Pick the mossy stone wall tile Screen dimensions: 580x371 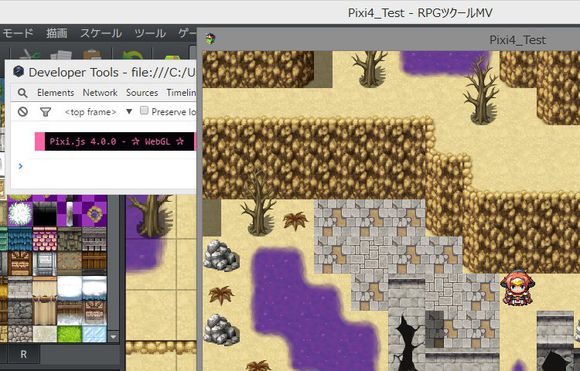pyautogui.click(x=70, y=239)
